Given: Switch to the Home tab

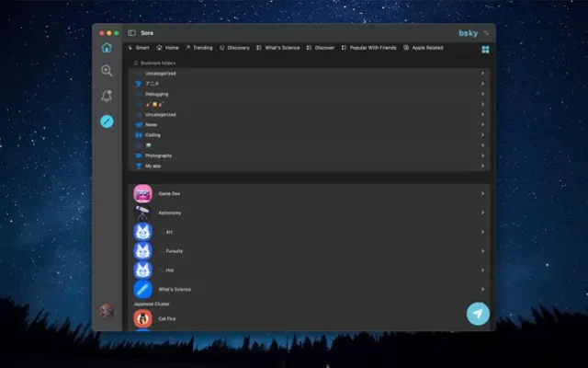Looking at the screenshot, I should 167,48.
